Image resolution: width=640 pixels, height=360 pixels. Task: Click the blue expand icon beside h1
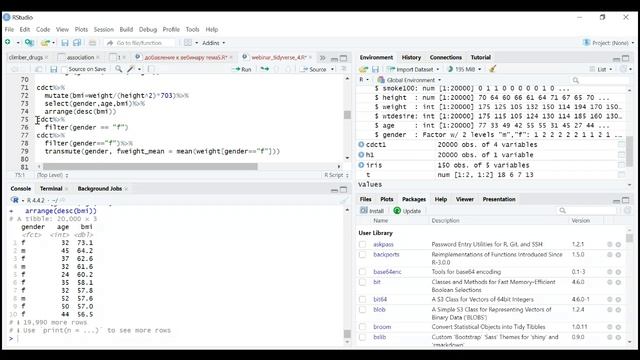361,155
